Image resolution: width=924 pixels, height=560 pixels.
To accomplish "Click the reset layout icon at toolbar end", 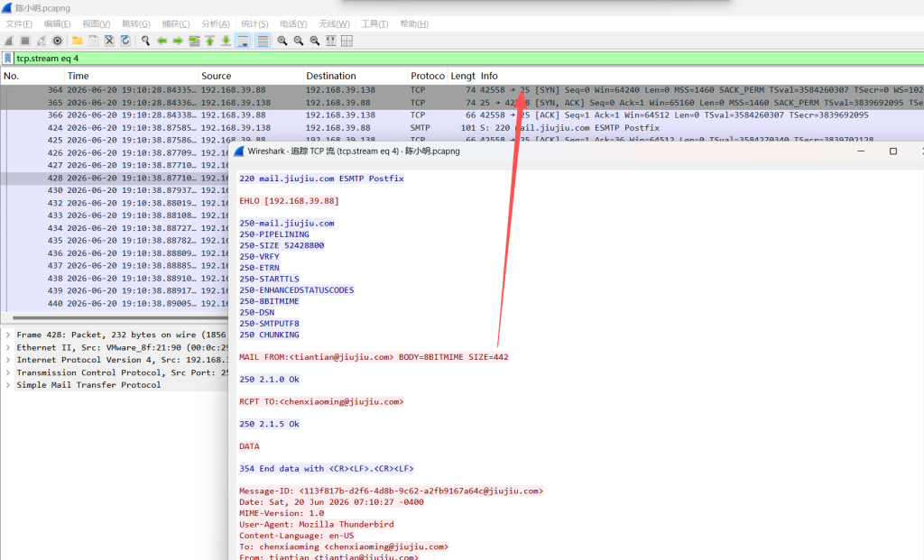I will click(347, 41).
